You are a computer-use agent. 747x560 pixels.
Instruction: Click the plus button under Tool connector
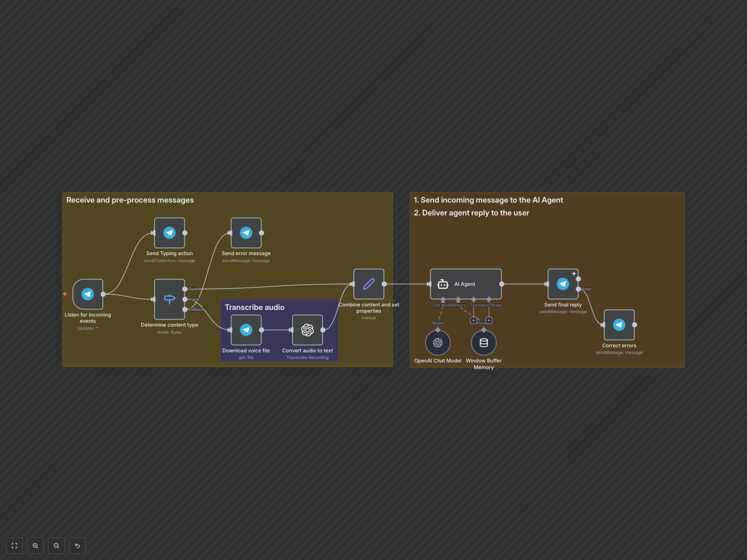pyautogui.click(x=473, y=320)
